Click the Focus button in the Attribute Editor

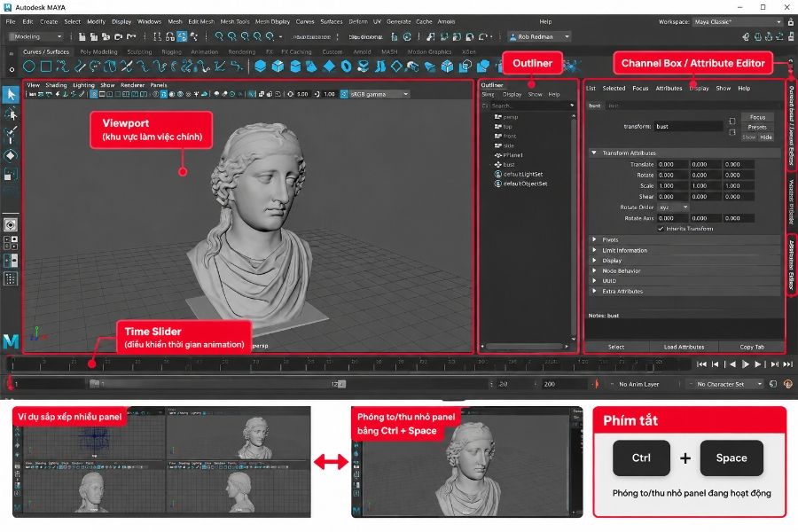coord(757,117)
